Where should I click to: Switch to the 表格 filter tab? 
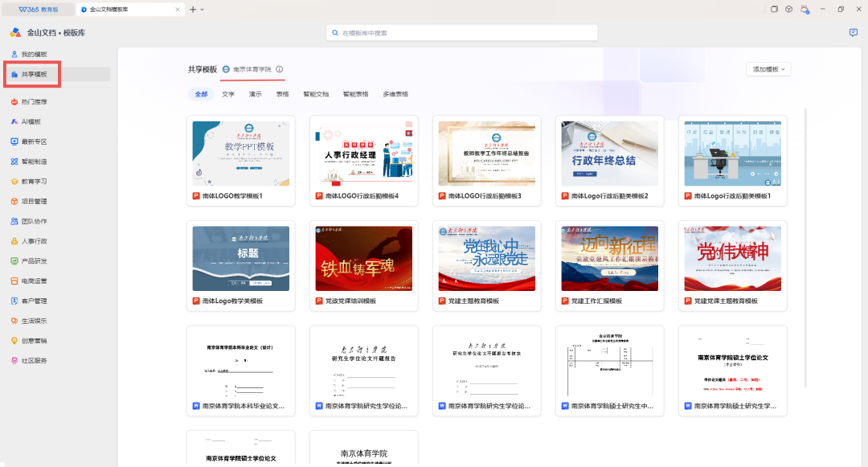click(282, 94)
